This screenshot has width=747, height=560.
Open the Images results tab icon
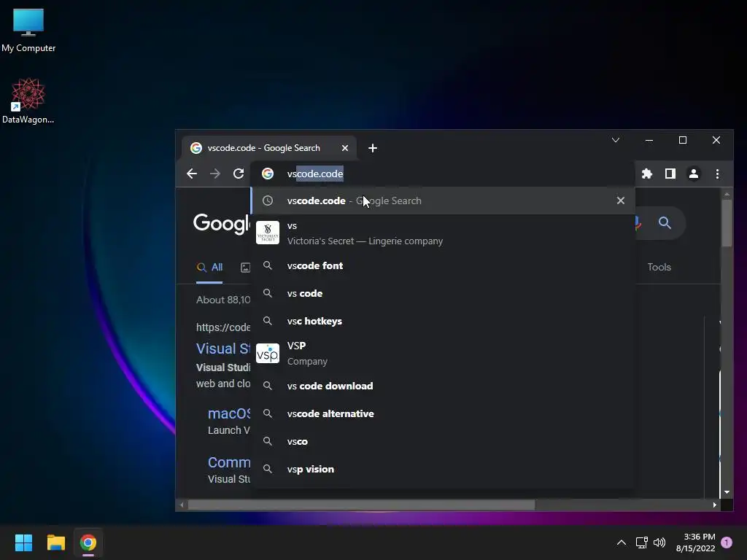coord(245,268)
